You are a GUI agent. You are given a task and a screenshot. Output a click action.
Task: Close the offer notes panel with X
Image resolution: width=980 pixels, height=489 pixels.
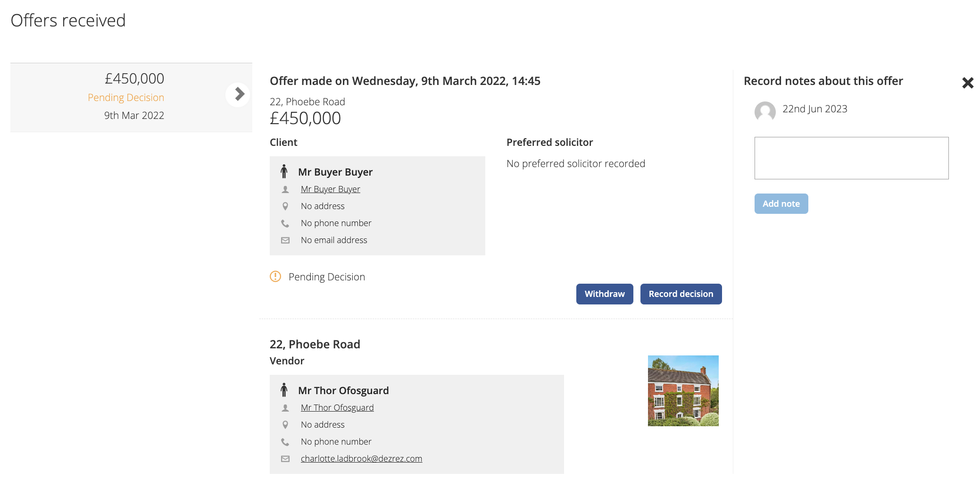[968, 83]
